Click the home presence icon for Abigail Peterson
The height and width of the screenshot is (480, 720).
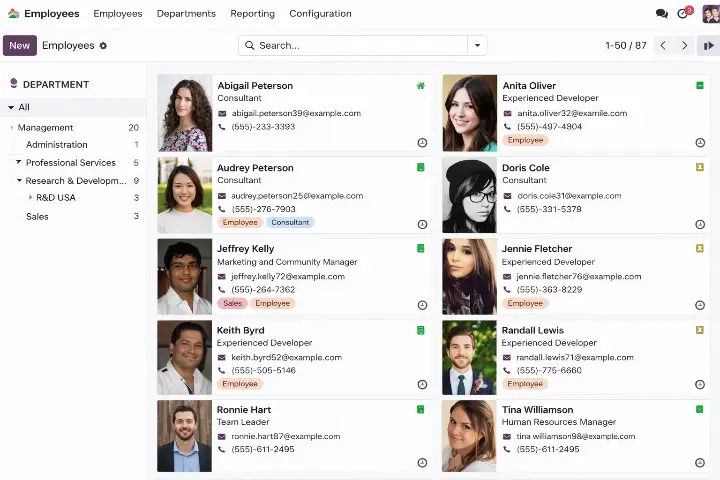click(x=421, y=86)
